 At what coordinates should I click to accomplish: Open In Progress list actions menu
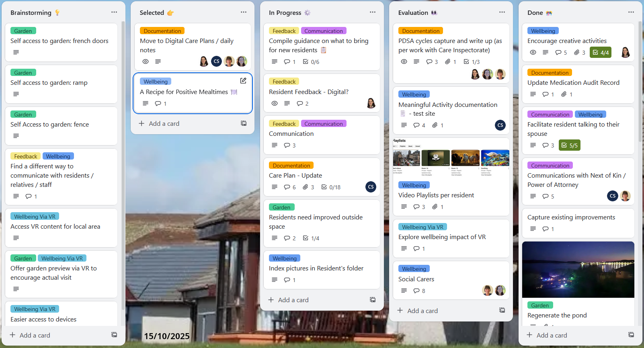[373, 12]
